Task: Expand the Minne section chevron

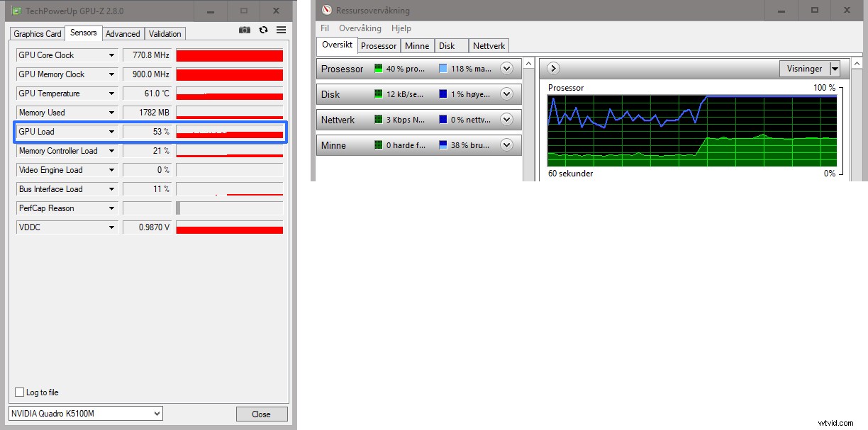Action: coord(506,145)
